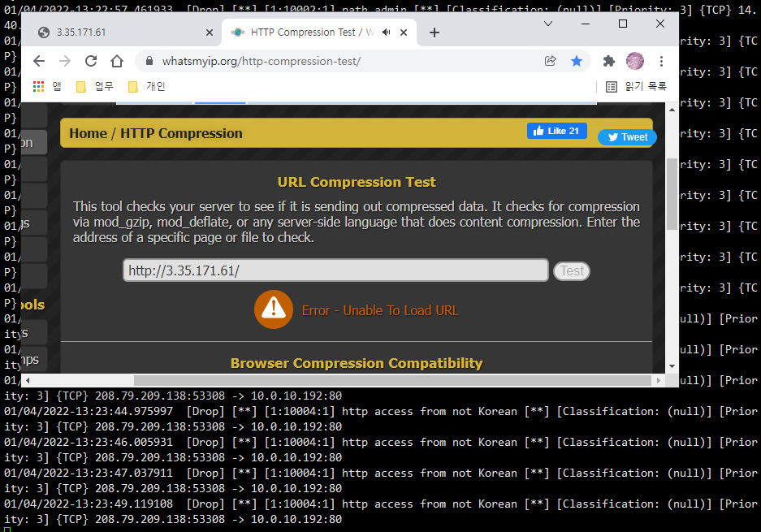Screen dimensions: 761x532
Task: Focus the URL input with http://3.35.171.61/
Action: click(335, 270)
